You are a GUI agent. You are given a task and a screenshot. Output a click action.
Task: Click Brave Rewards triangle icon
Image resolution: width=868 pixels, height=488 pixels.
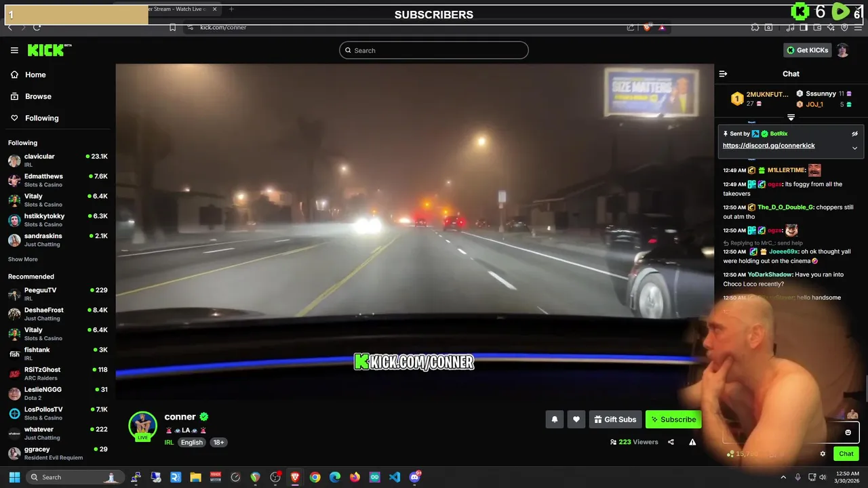tap(662, 27)
